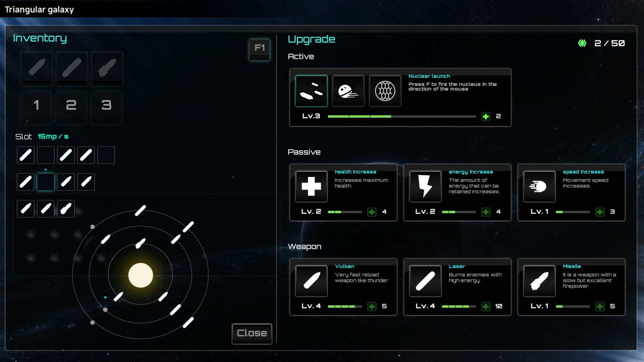Select inventory slot 1

click(37, 105)
